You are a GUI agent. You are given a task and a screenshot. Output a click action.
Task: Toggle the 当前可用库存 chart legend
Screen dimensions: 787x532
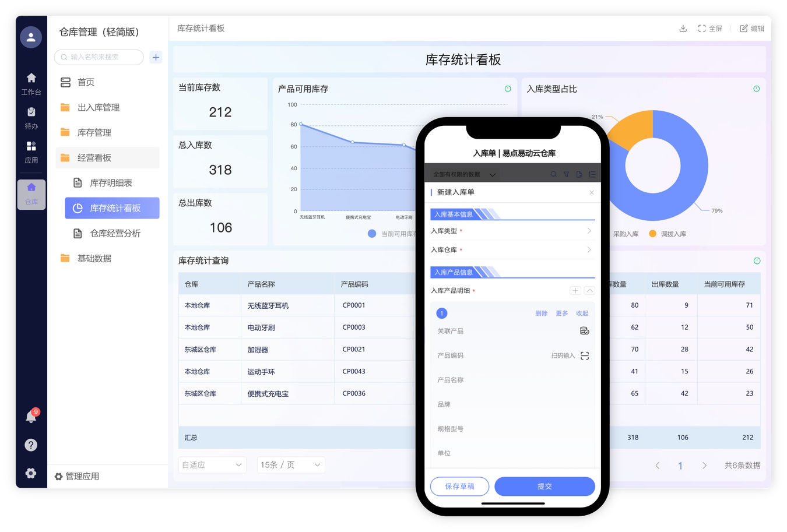392,234
